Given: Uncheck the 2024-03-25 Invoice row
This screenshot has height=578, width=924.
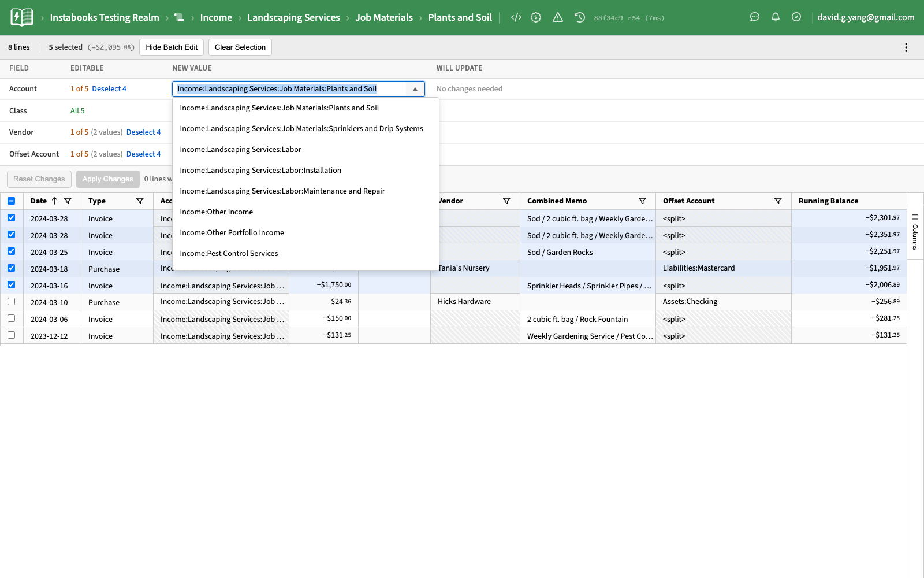Looking at the screenshot, I should (x=12, y=251).
